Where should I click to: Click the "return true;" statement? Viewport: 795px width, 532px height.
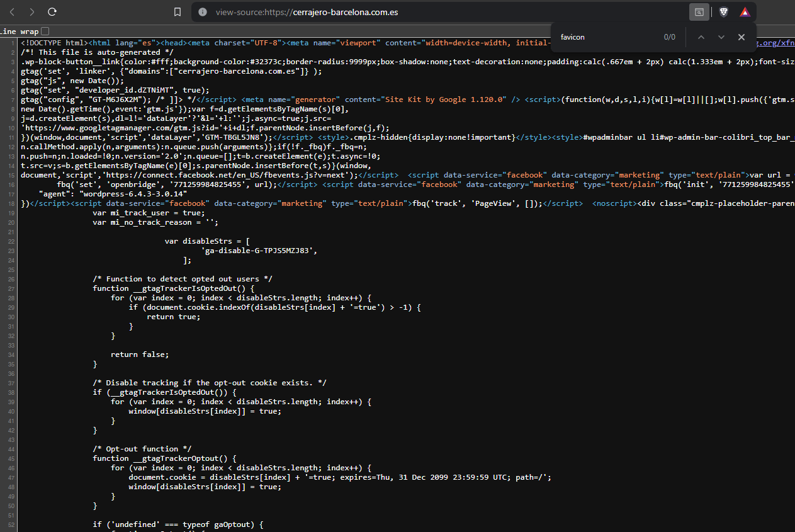pyautogui.click(x=174, y=317)
